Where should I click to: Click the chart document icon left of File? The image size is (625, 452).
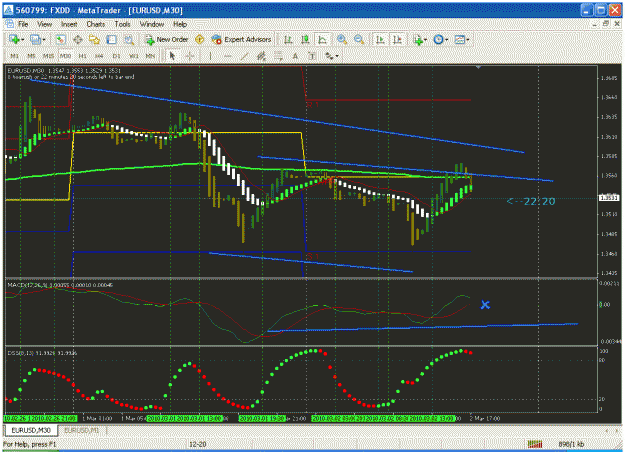(x=10, y=24)
